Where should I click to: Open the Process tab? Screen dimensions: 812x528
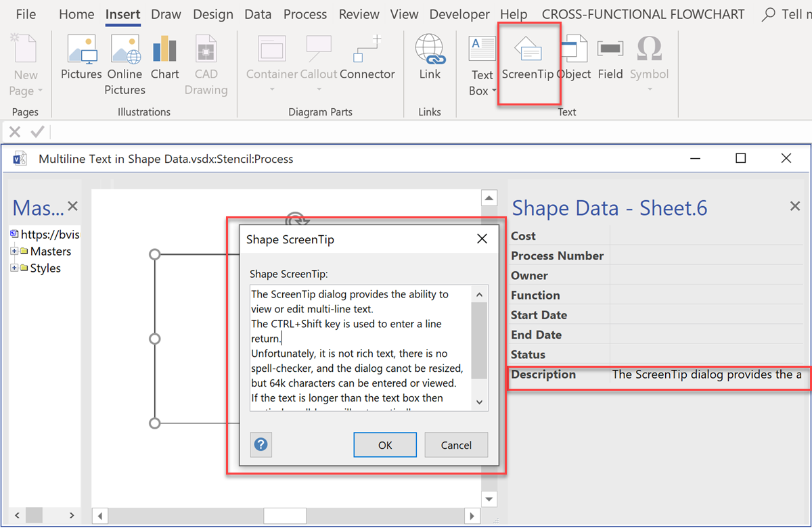tap(305, 14)
